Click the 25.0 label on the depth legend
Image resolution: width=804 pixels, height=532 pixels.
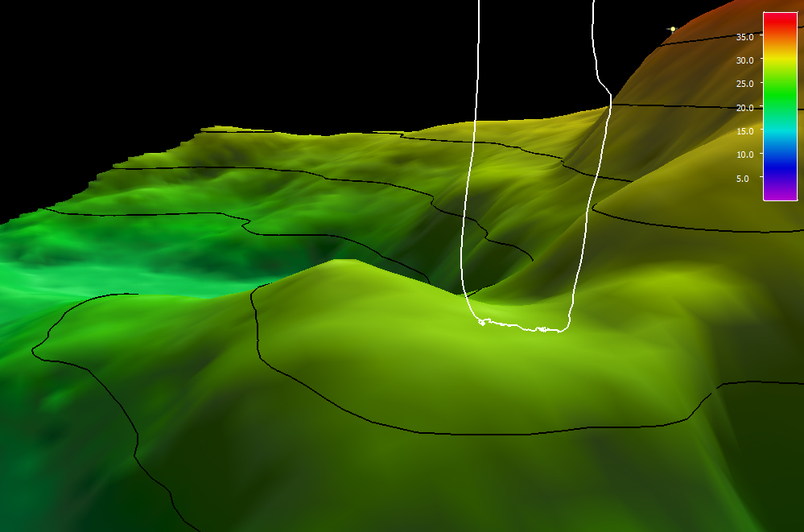tap(744, 84)
